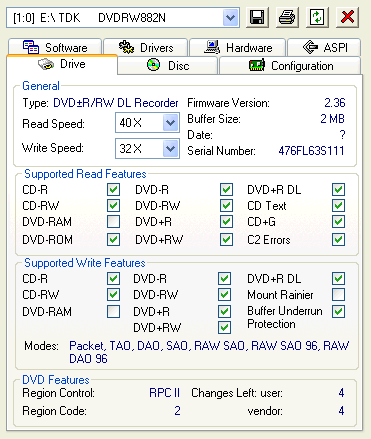Toggle DVD+R DL read feature checkbox

click(x=338, y=190)
